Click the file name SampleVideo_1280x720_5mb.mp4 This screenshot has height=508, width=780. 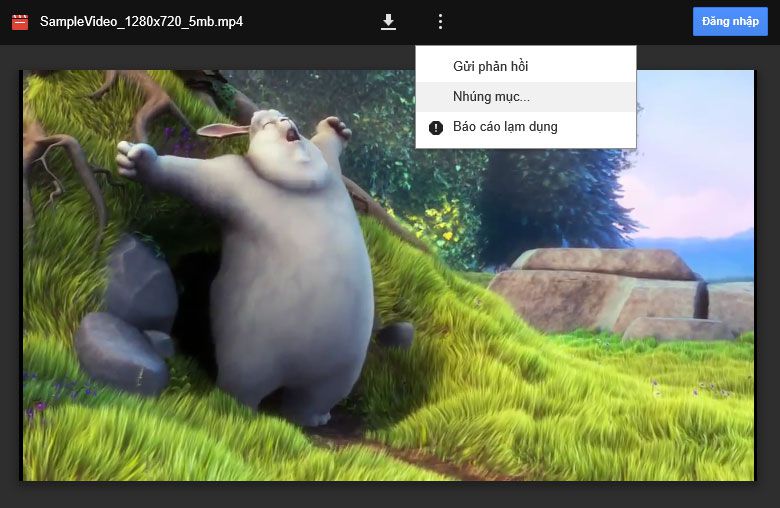pos(141,22)
